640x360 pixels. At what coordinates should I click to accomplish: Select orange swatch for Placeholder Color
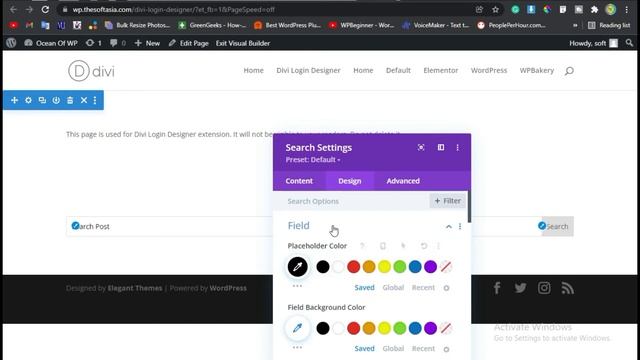(x=369, y=267)
